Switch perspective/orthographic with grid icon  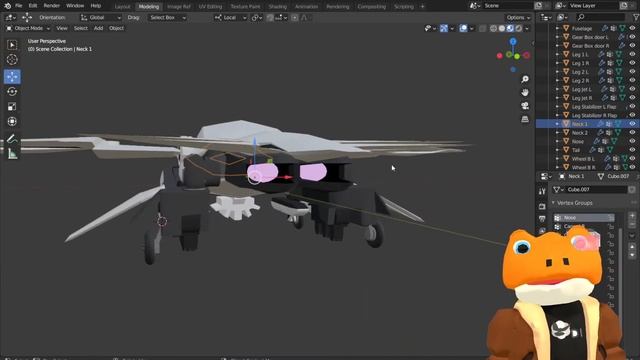[x=525, y=119]
